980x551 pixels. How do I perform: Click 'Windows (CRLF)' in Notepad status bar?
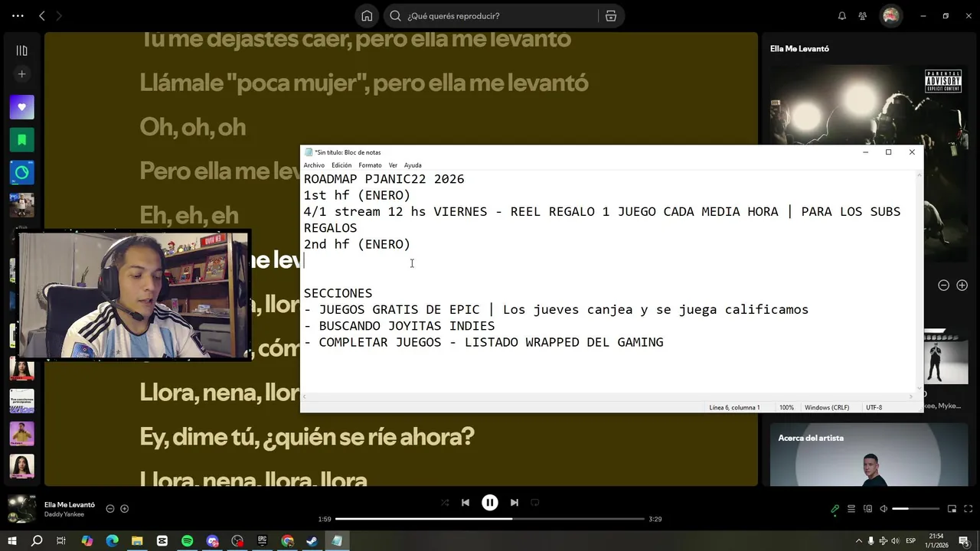[x=827, y=408]
